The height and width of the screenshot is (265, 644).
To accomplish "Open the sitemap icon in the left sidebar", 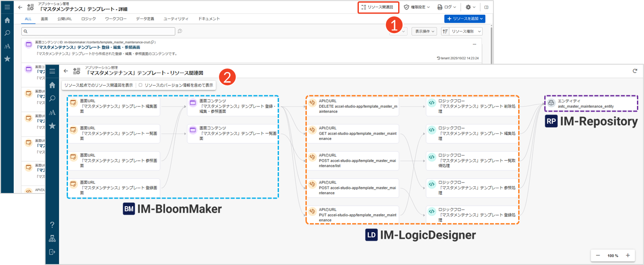I will (52, 238).
